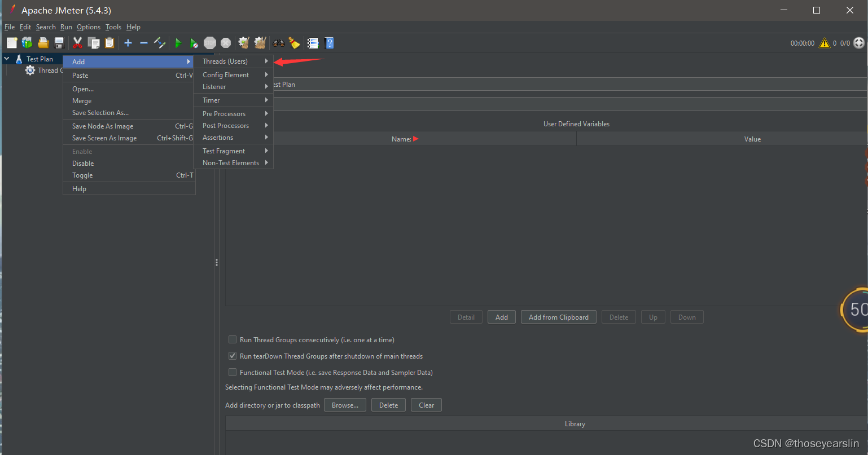Click the Name column header
The height and width of the screenshot is (455, 868).
pyautogui.click(x=401, y=139)
